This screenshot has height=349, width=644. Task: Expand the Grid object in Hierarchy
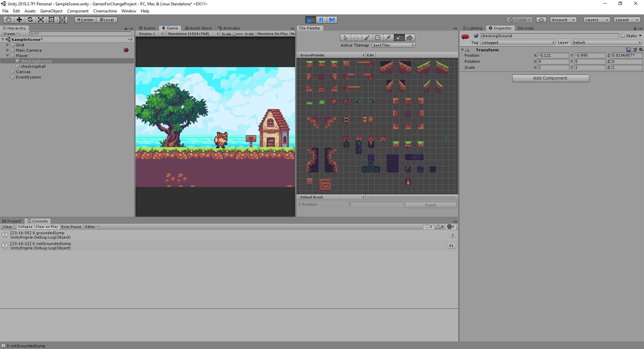coord(7,45)
